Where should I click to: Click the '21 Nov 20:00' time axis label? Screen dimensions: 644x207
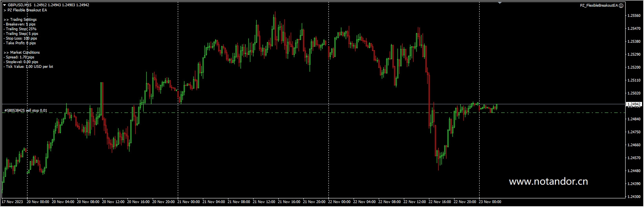pos(314,202)
